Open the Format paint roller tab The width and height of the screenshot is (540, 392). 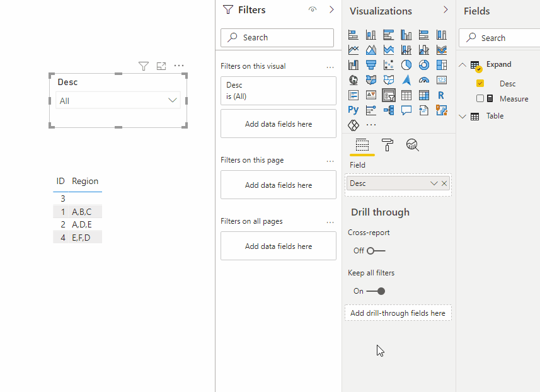coord(387,145)
